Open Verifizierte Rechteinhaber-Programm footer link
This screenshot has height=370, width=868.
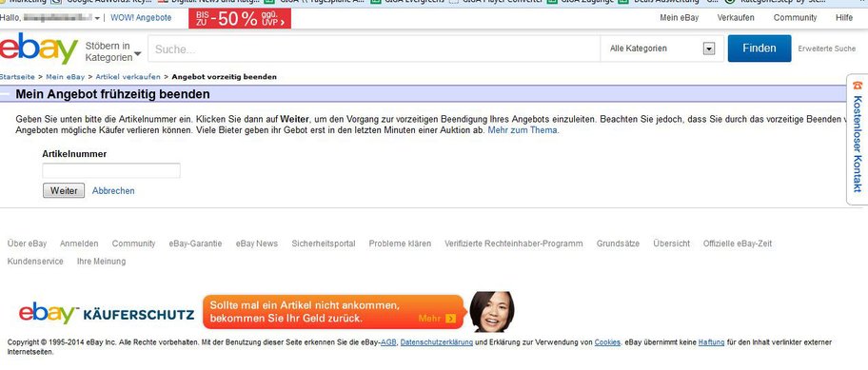(514, 243)
